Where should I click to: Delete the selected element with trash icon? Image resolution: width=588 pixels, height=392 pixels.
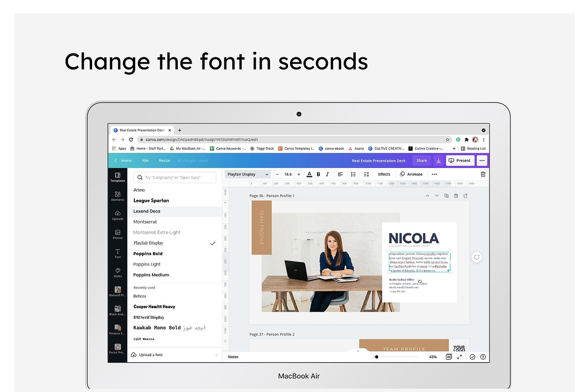pyautogui.click(x=483, y=174)
